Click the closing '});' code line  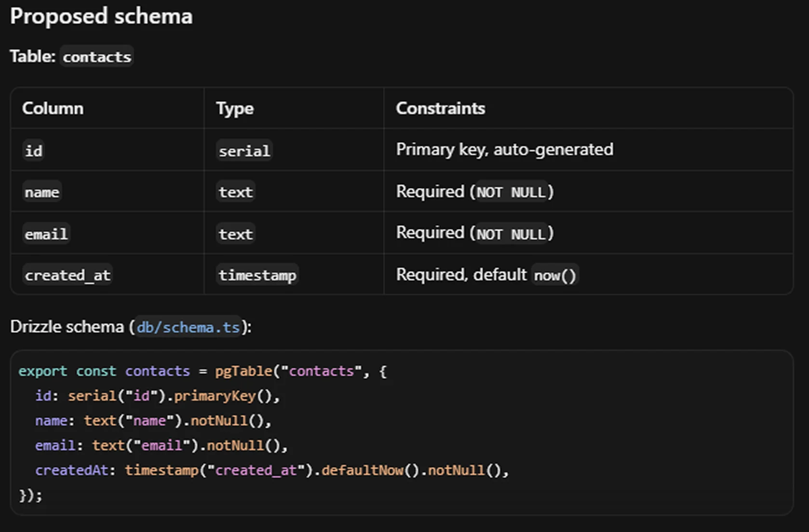point(30,495)
